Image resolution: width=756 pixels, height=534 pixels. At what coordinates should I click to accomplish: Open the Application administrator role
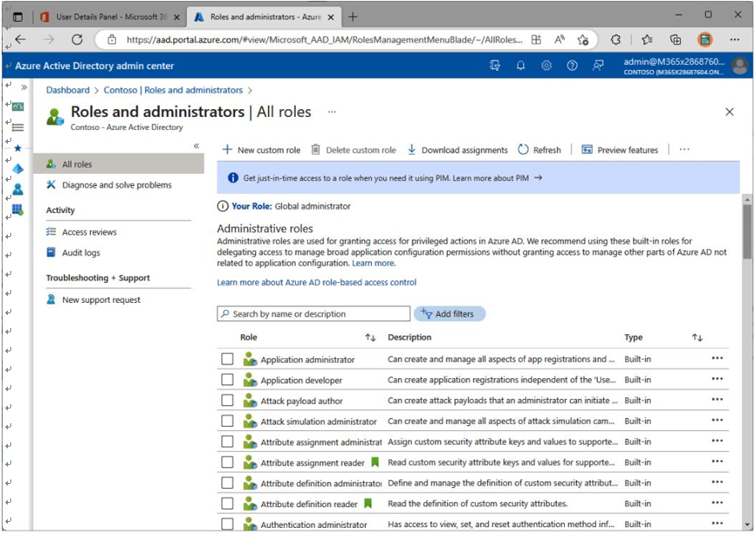[308, 360]
